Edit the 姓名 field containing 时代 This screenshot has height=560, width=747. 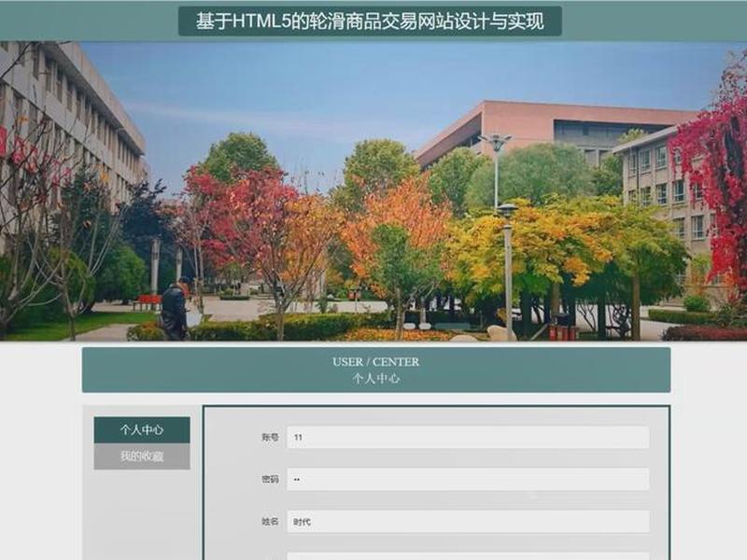468,522
